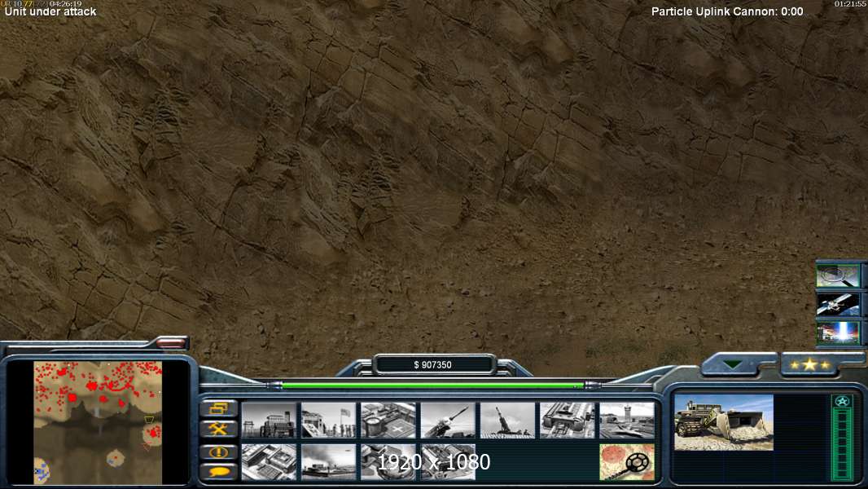Select the mine detector clearing tool

pos(627,462)
